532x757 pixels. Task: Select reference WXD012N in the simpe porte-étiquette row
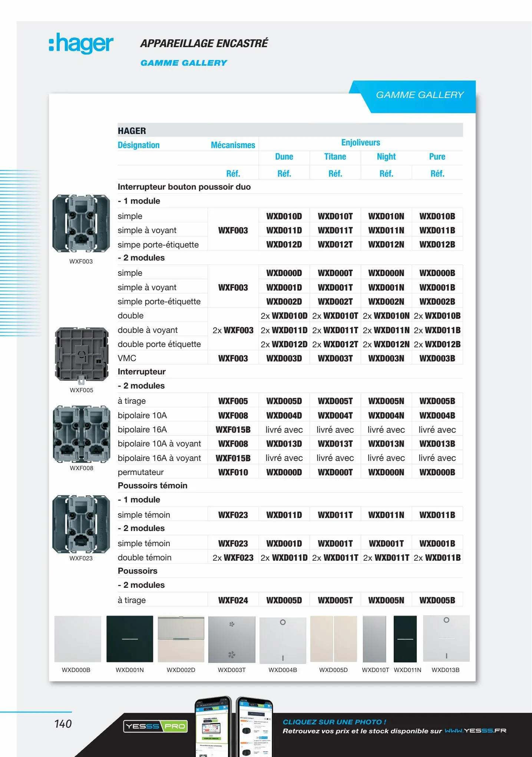(x=386, y=245)
